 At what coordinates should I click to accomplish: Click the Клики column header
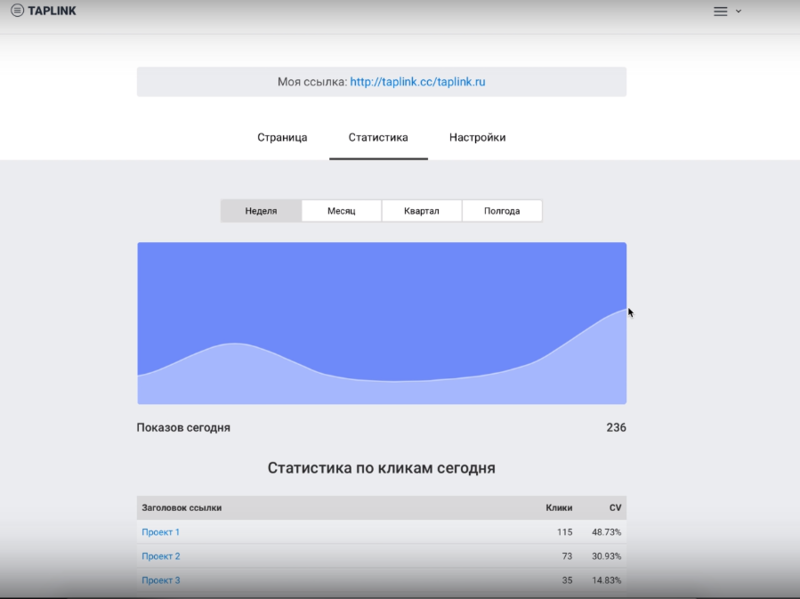tap(559, 508)
